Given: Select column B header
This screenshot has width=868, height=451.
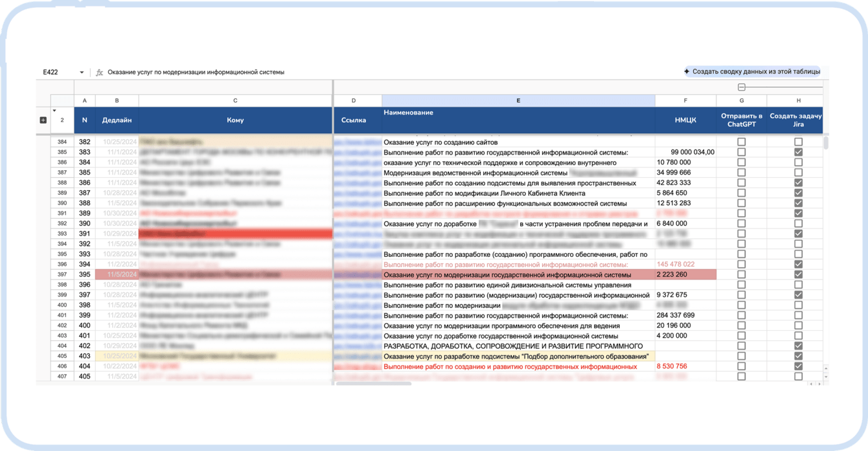Looking at the screenshot, I should click(x=117, y=101).
